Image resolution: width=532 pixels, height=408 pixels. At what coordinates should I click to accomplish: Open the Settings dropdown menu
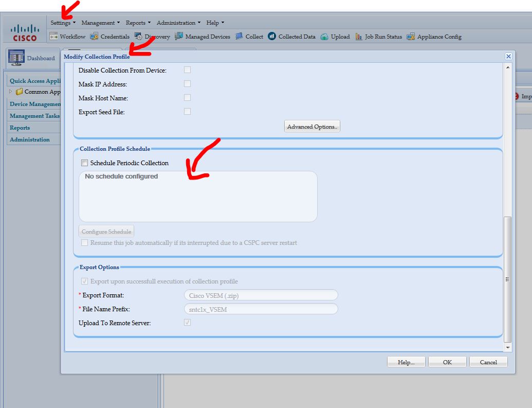point(63,23)
